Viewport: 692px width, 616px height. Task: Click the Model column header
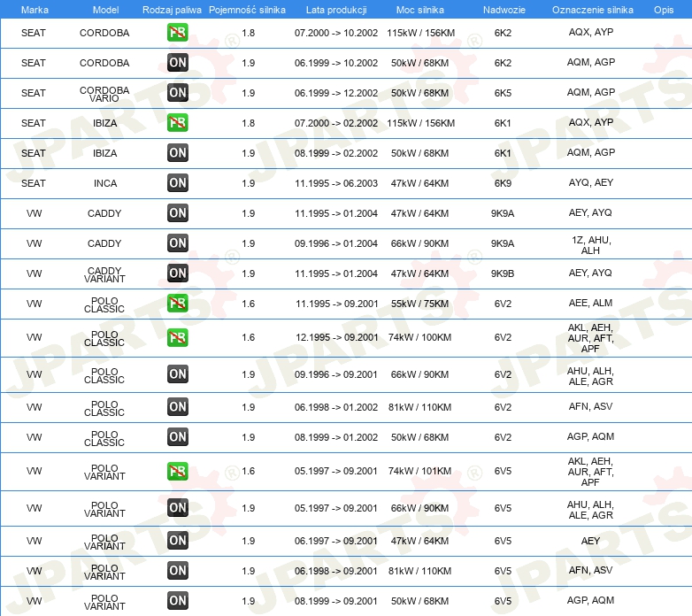(105, 10)
